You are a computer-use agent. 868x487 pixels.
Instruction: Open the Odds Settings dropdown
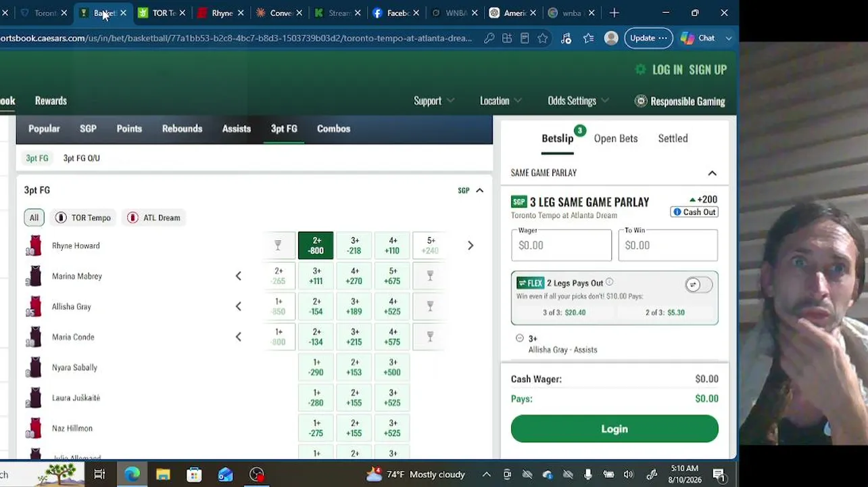coord(578,101)
